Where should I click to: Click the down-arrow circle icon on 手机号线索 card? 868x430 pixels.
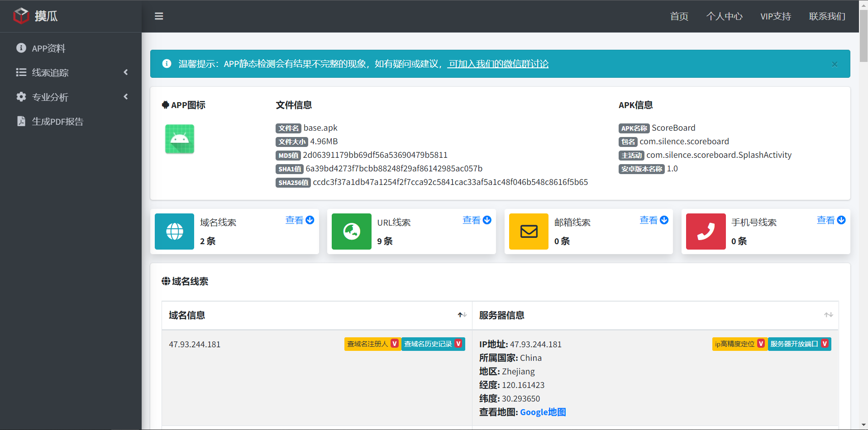click(841, 220)
